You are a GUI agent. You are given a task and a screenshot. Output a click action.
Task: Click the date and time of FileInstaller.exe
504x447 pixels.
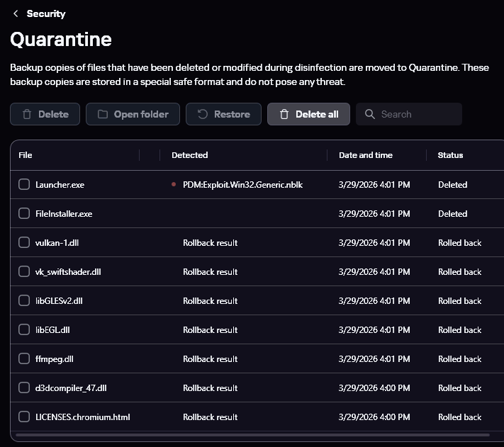pyautogui.click(x=374, y=213)
